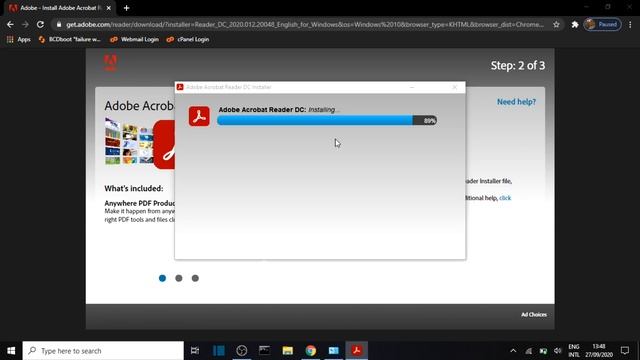The height and width of the screenshot is (360, 640).
Task: Select the Adobe - Install Adobe Acrobat tab
Action: [60, 8]
